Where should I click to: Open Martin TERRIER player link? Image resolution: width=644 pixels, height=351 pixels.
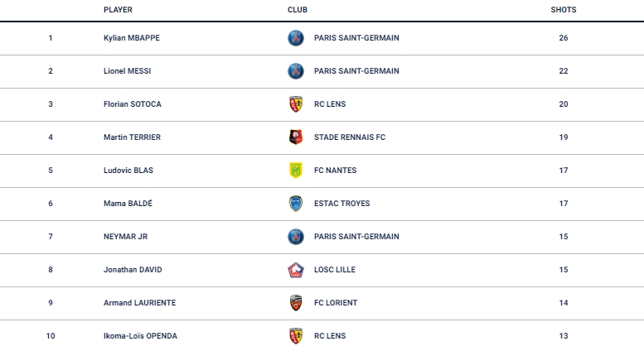click(132, 137)
